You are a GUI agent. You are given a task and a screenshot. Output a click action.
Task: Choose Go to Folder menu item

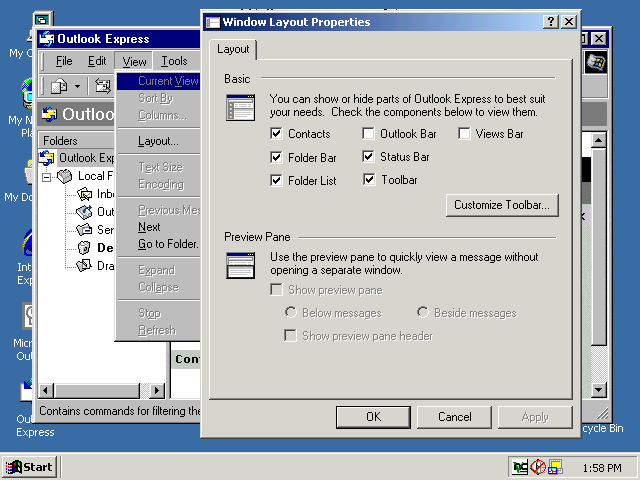pyautogui.click(x=159, y=244)
